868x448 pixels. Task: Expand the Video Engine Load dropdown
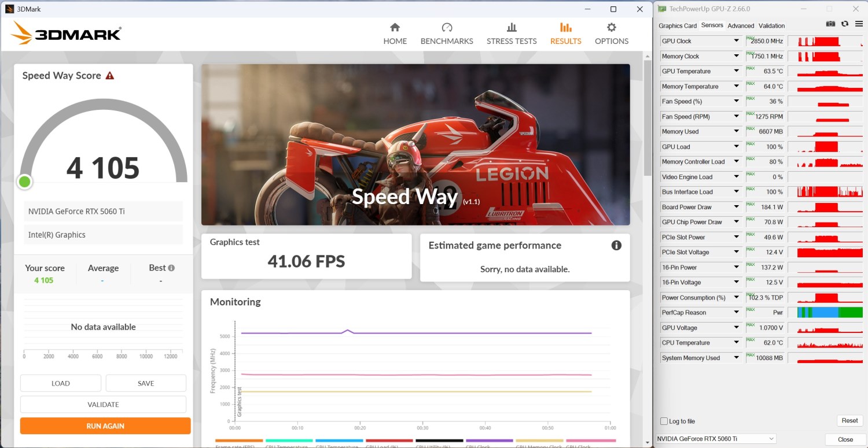click(737, 177)
